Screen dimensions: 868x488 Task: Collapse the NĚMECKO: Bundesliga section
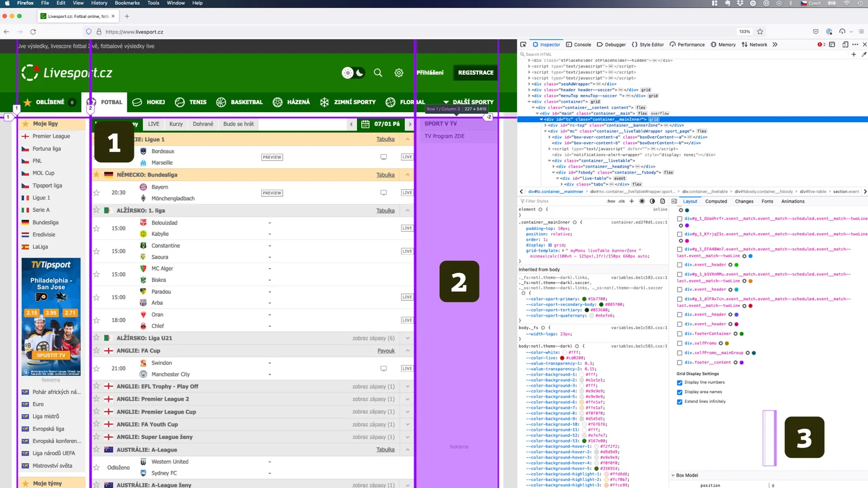tap(407, 175)
